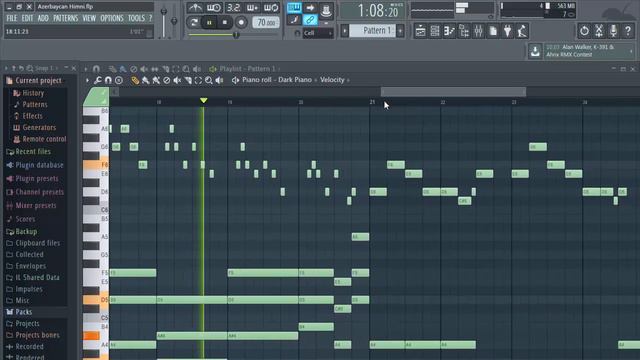
Task: Select the Delete tool in piano roll toolbar
Action: tap(167, 80)
